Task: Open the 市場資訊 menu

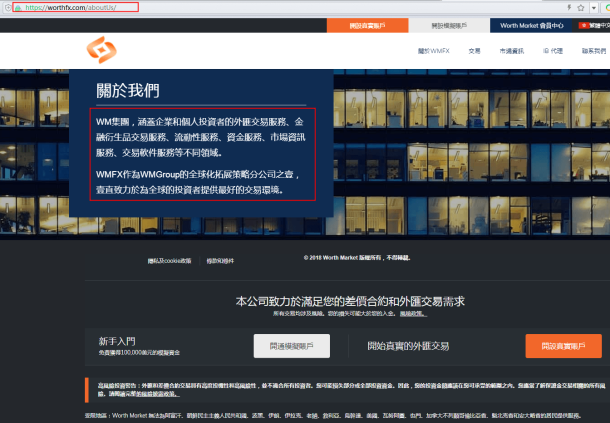Action: [x=512, y=51]
